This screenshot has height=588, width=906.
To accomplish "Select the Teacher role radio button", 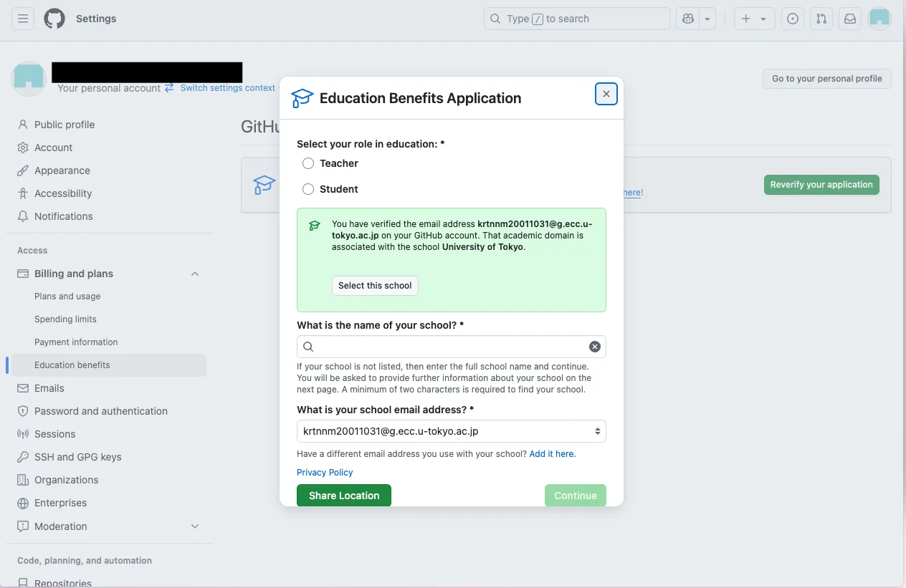I will (308, 163).
